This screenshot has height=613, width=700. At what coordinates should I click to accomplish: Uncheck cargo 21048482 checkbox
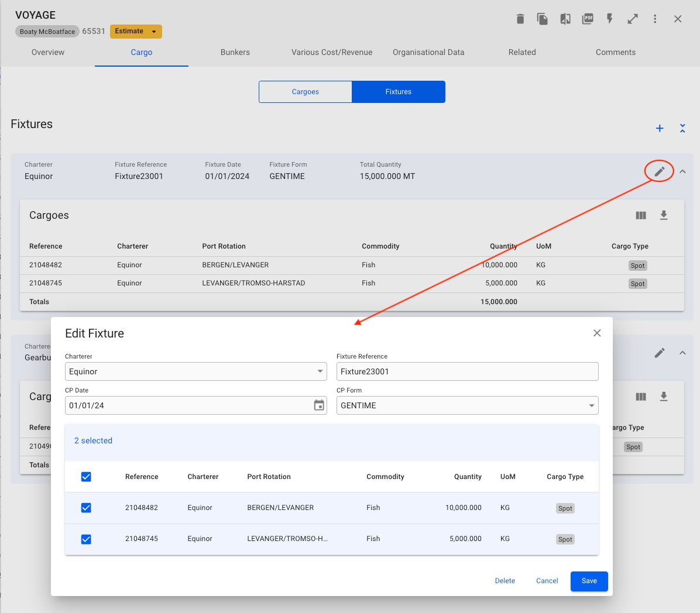86,508
